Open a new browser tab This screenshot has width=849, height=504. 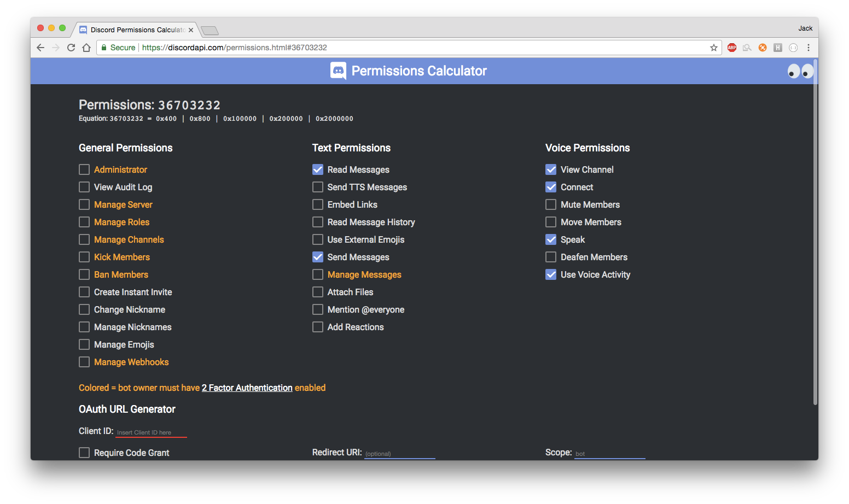210,31
